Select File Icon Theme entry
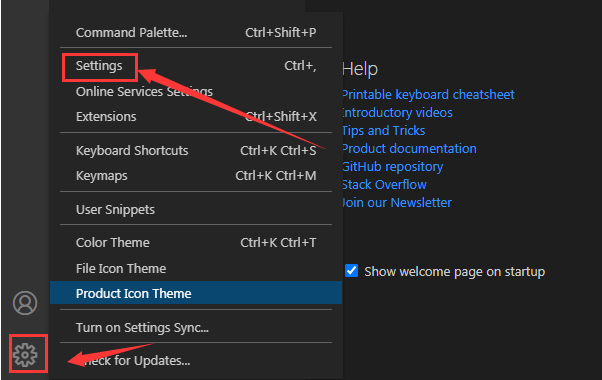Viewport: 602px width, 380px height. point(196,268)
